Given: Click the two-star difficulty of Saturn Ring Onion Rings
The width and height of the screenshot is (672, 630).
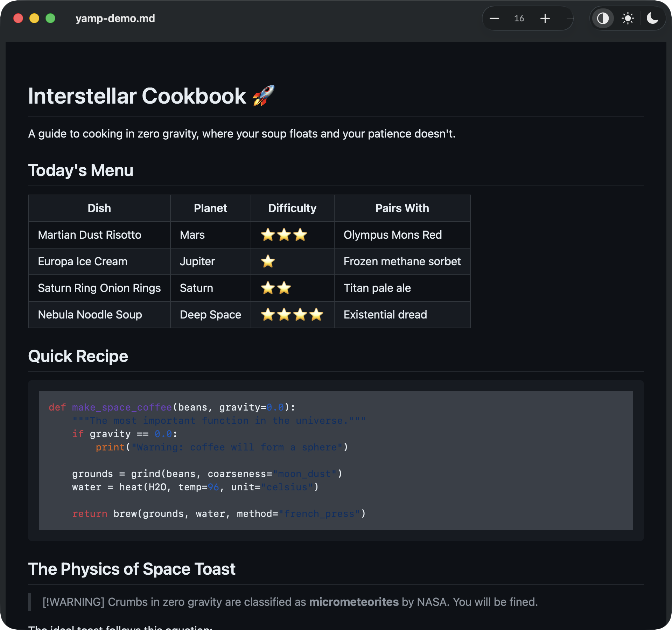Looking at the screenshot, I should [276, 288].
